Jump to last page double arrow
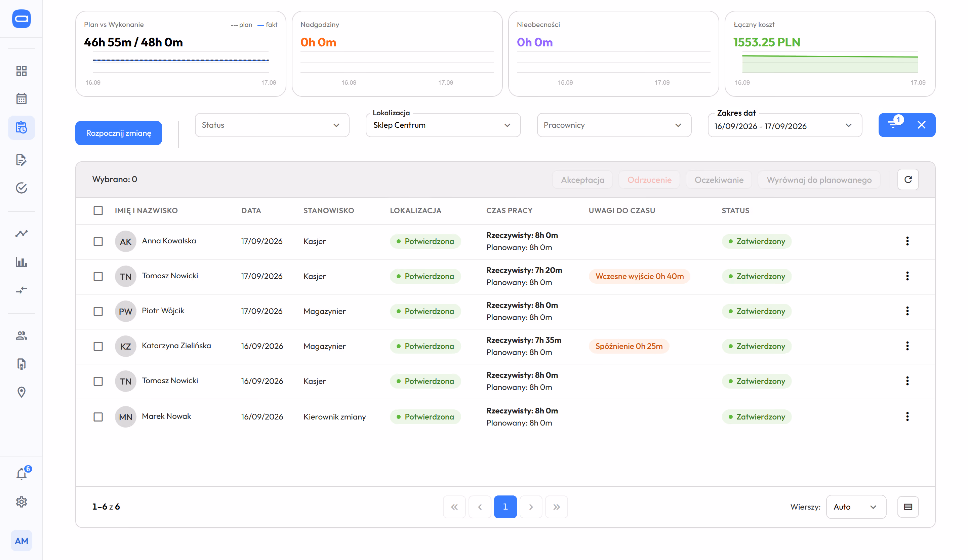968x560 pixels. coord(557,507)
